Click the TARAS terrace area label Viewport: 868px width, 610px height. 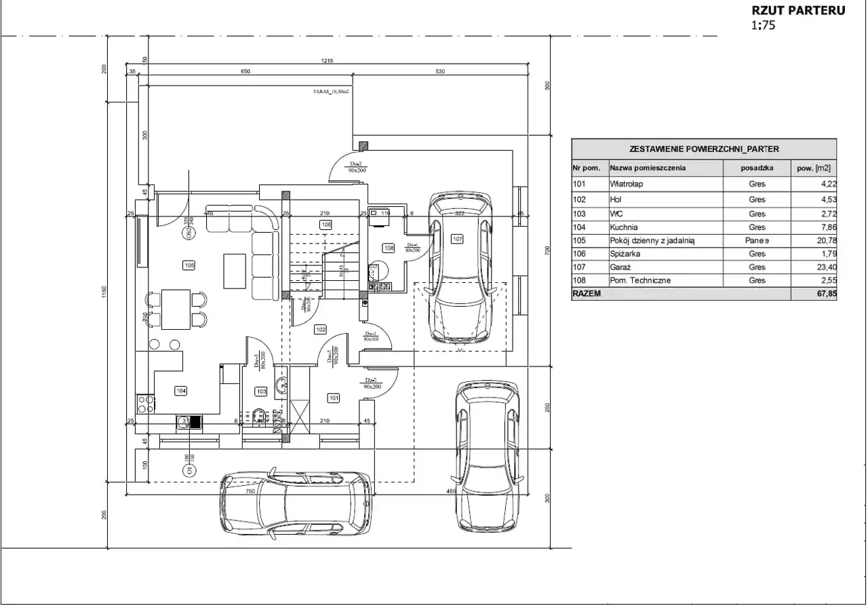coord(331,90)
